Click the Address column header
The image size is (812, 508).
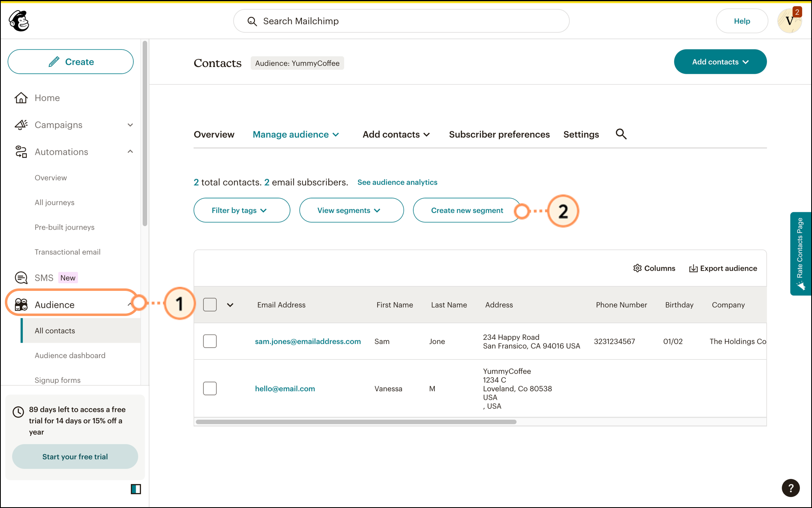(499, 305)
